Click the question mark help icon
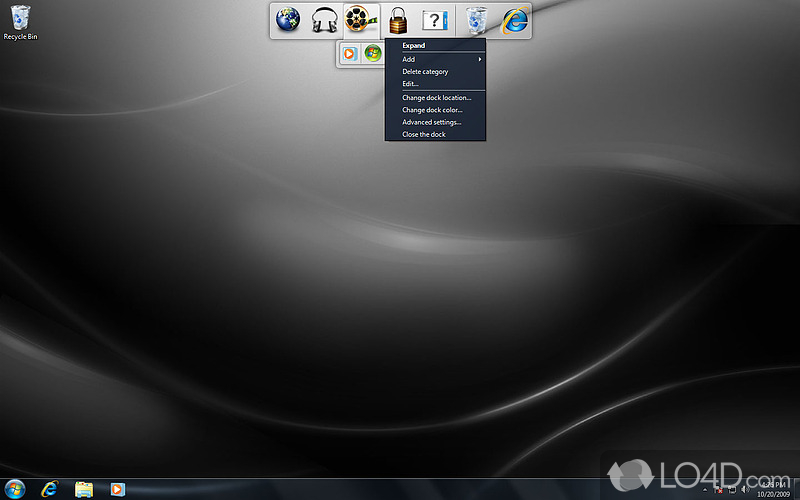Viewport: 800px width, 500px height. (433, 20)
